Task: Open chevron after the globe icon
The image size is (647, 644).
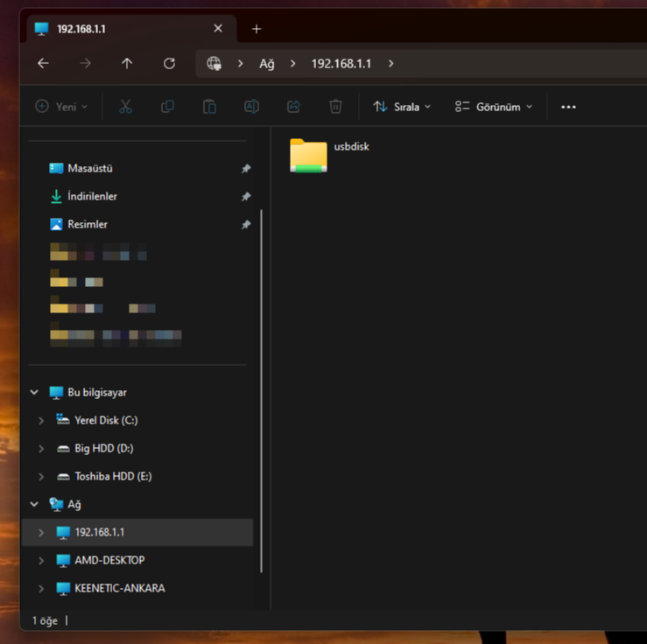Action: click(240, 64)
